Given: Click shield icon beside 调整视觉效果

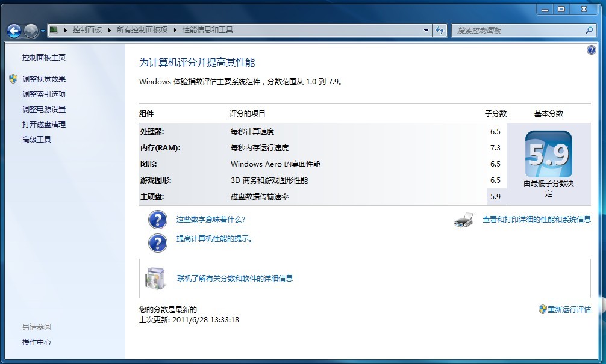Looking at the screenshot, I should (x=13, y=79).
